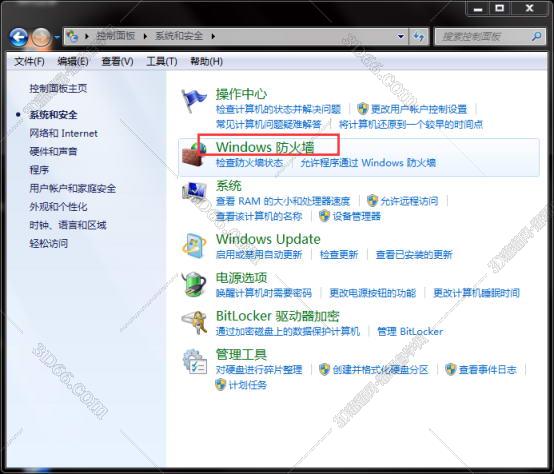Image resolution: width=554 pixels, height=474 pixels.
Task: Open BitLocker 驱动器加密 heading
Action: click(278, 316)
